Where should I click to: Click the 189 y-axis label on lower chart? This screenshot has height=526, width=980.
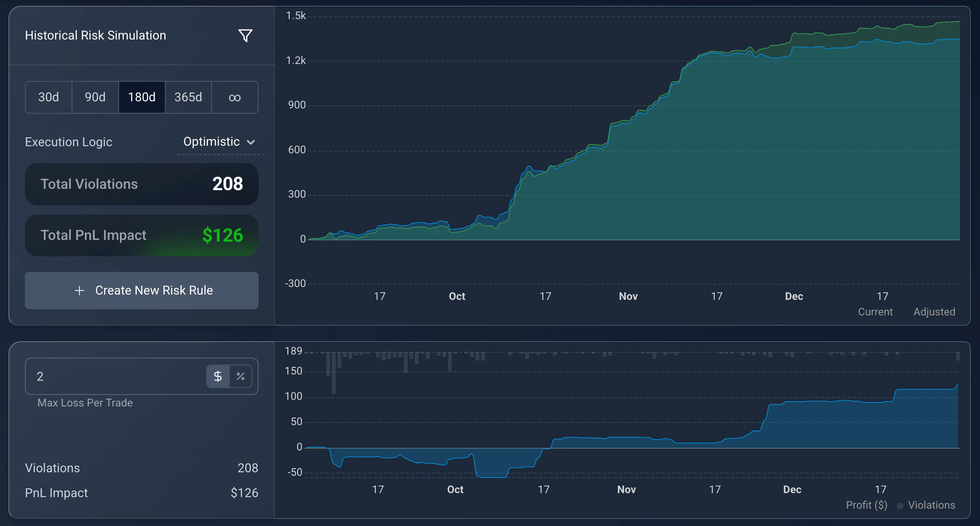pyautogui.click(x=293, y=351)
